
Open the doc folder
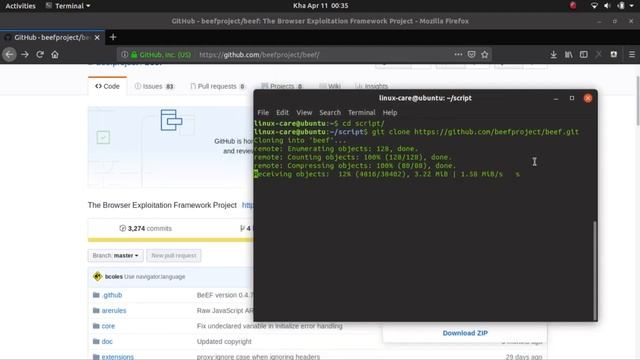(107, 341)
